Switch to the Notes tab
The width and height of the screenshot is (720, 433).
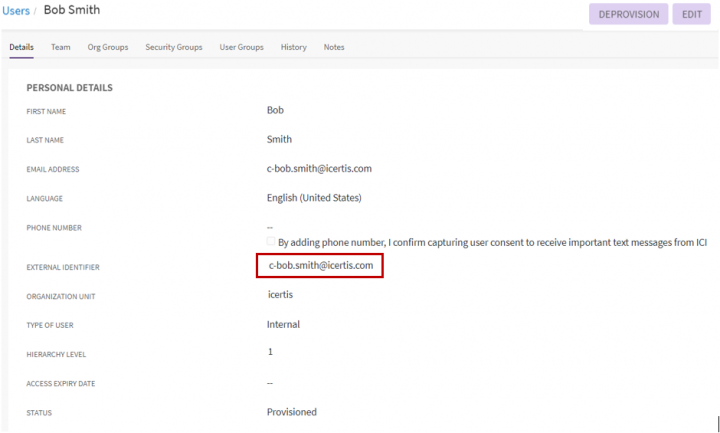click(x=334, y=47)
